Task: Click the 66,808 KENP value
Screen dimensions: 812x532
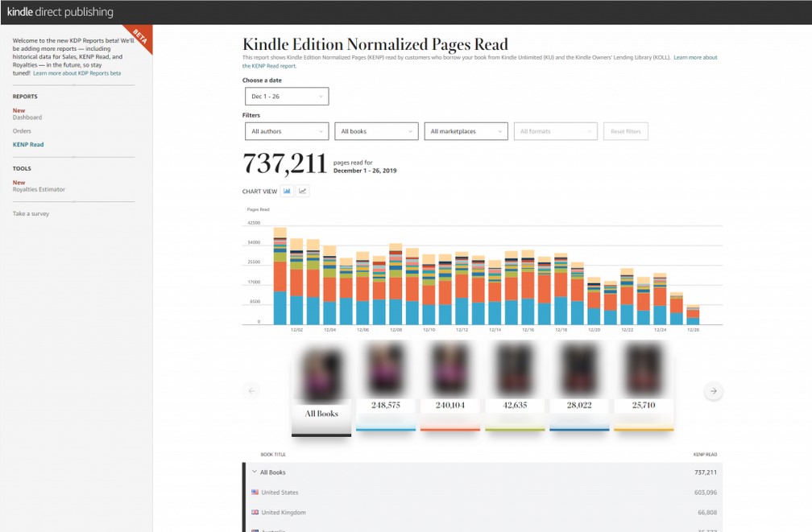Action: [707, 513]
